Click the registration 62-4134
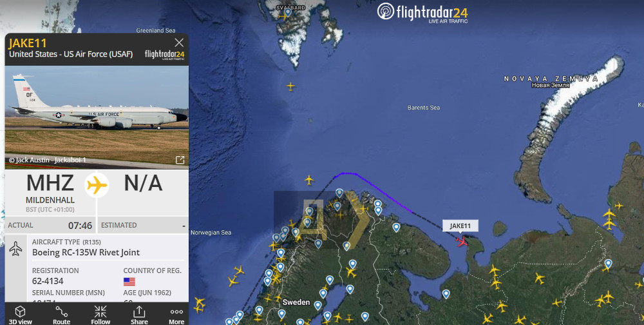The height and width of the screenshot is (325, 644). coord(48,281)
